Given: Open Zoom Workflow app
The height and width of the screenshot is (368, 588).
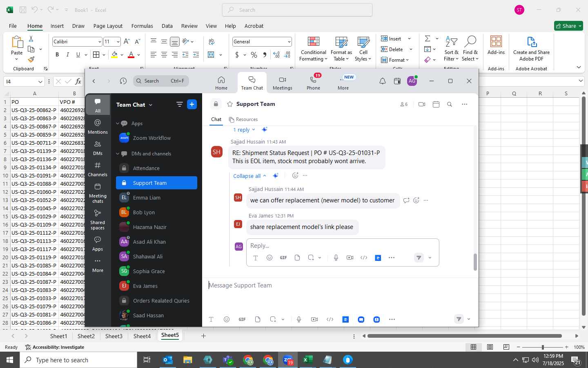Looking at the screenshot, I should pyautogui.click(x=156, y=138).
